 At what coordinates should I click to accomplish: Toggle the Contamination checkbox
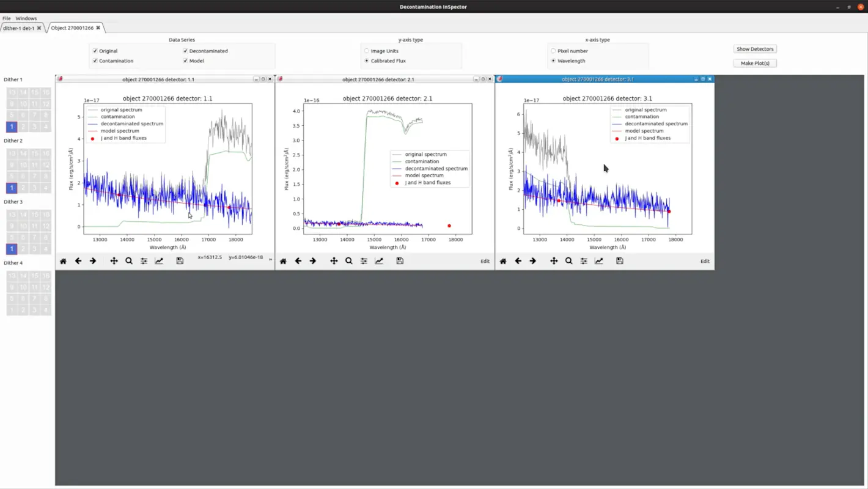click(95, 61)
